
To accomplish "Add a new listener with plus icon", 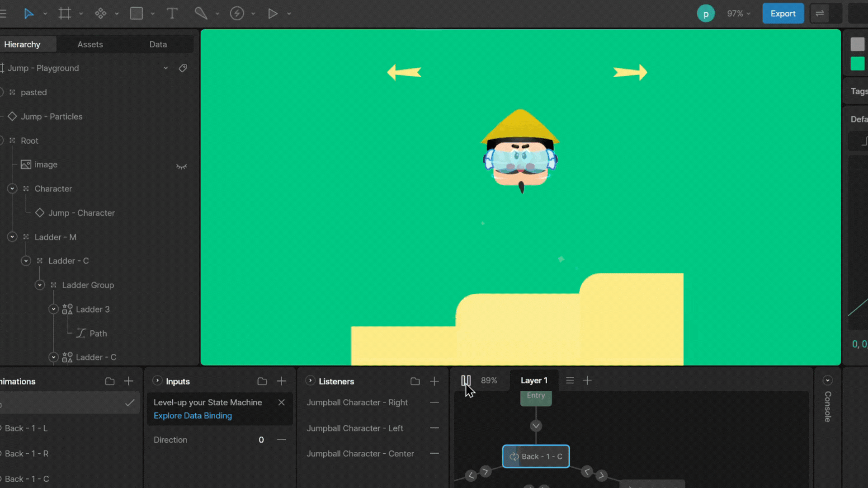I will [x=434, y=381].
